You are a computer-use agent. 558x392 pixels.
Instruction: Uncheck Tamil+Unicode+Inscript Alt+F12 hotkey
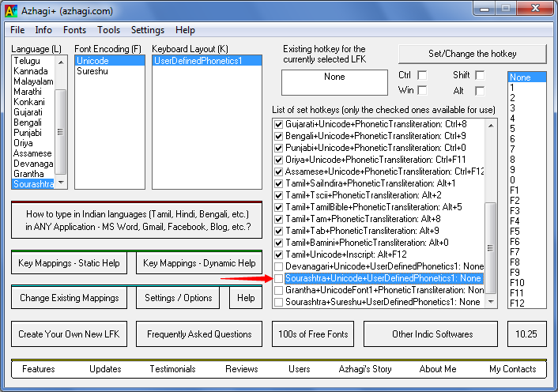click(279, 254)
